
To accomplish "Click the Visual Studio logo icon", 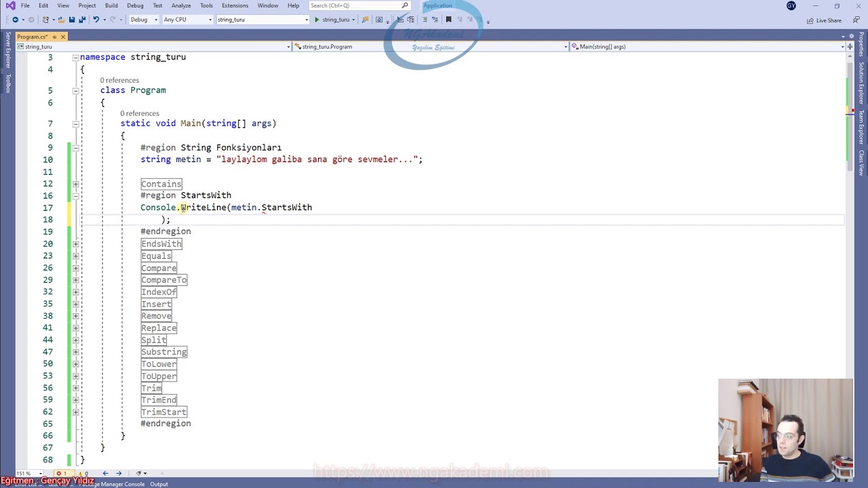I will 10,5.
